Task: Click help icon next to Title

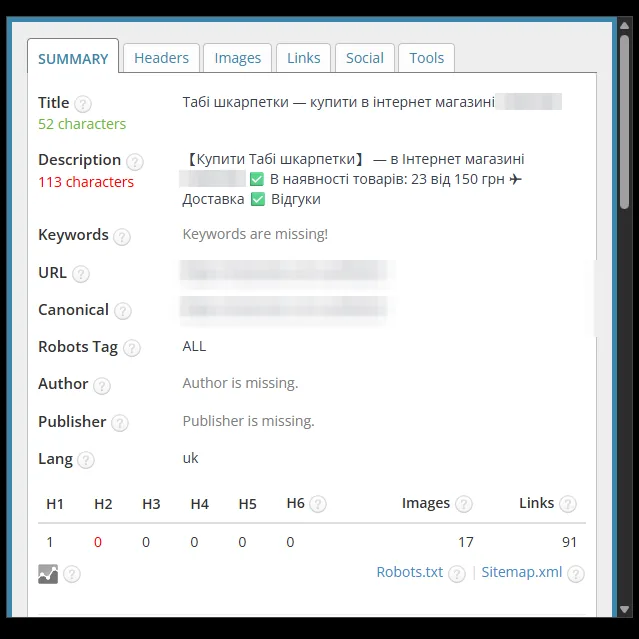Action: [83, 104]
